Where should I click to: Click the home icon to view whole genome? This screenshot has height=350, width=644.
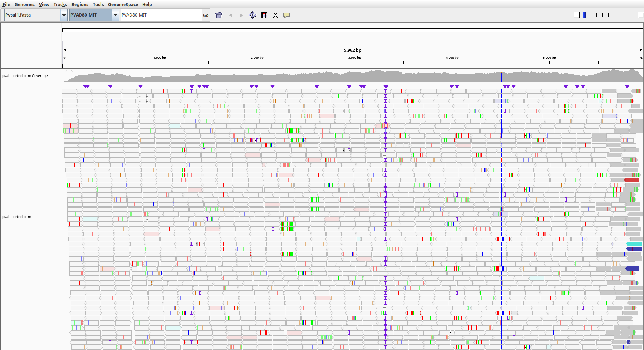pyautogui.click(x=219, y=15)
